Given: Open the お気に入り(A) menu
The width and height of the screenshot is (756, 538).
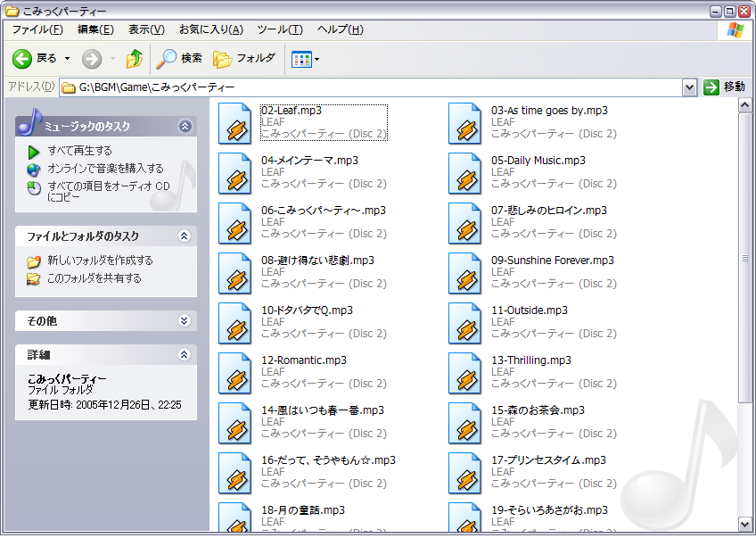Looking at the screenshot, I should pyautogui.click(x=210, y=30).
